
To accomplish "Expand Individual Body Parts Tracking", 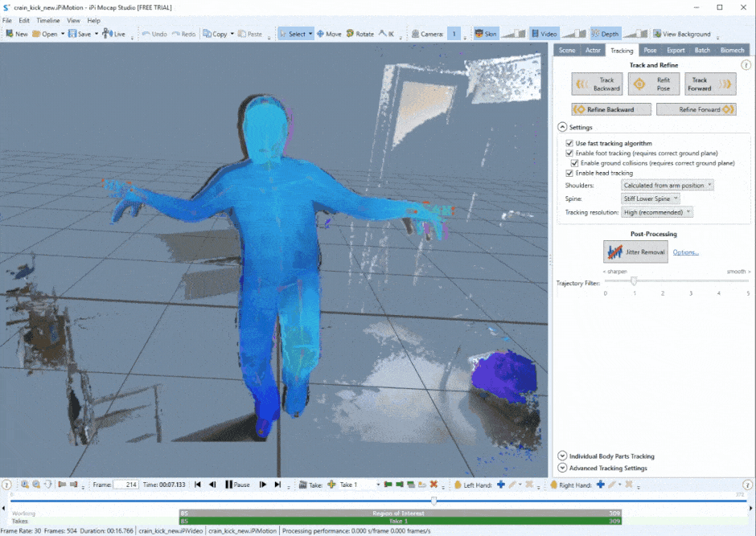I will [562, 456].
